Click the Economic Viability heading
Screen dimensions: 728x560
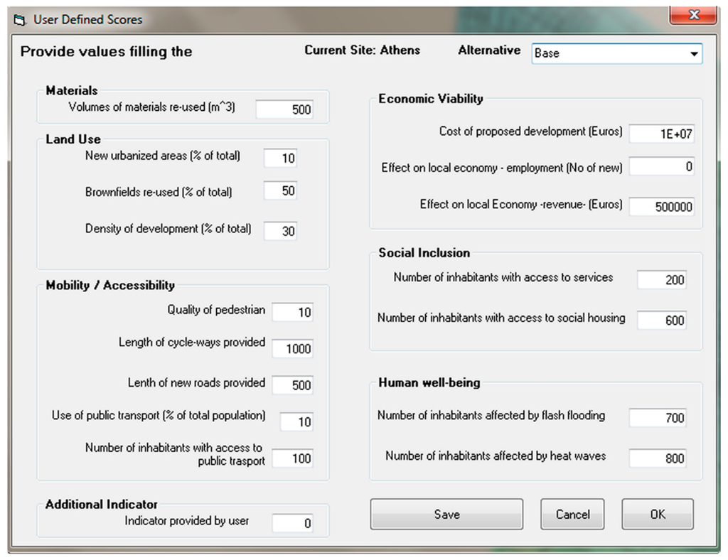(x=430, y=98)
